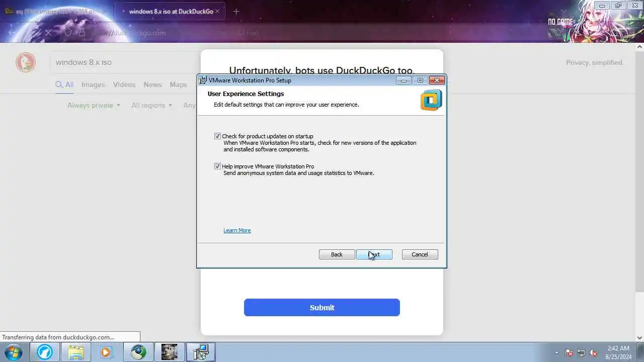Click the browser back arrow
644x362 pixels.
point(12,33)
